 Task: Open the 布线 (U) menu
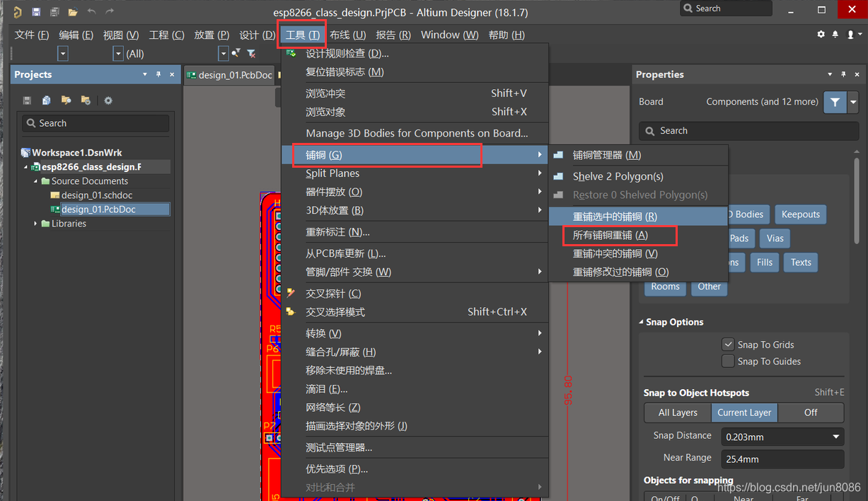pos(347,35)
